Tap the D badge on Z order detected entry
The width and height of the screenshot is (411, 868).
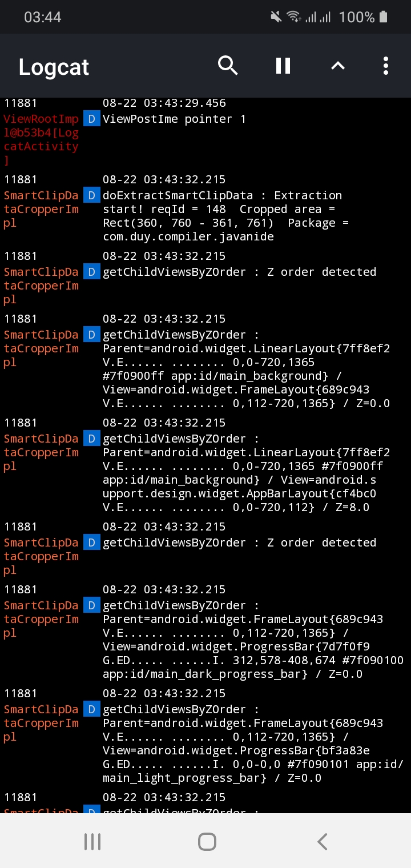(91, 272)
